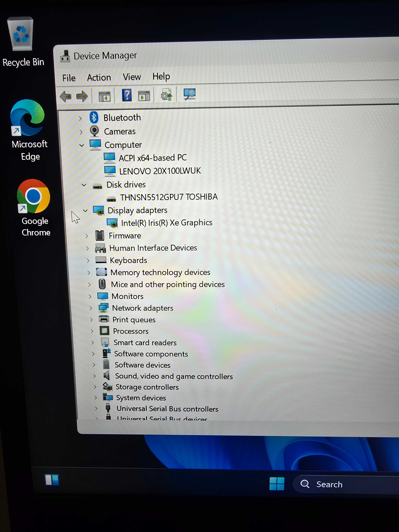Image resolution: width=399 pixels, height=532 pixels.
Task: Open the File menu
Action: [69, 78]
